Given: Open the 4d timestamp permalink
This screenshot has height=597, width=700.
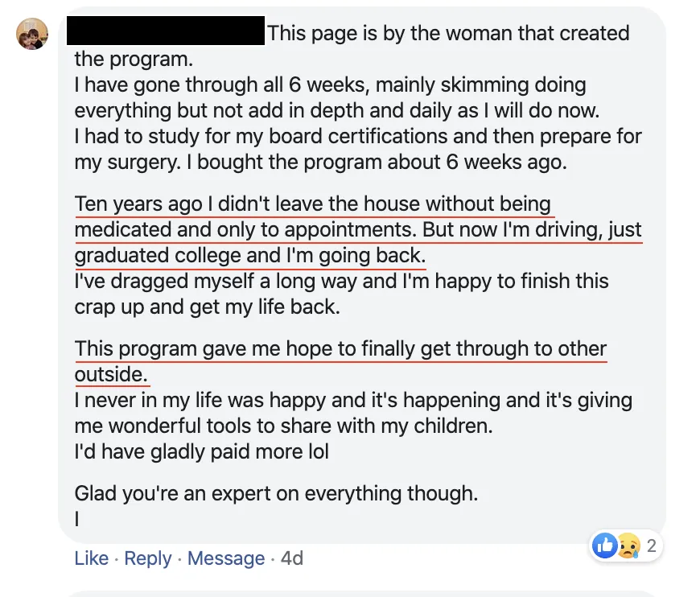Looking at the screenshot, I should pos(292,558).
